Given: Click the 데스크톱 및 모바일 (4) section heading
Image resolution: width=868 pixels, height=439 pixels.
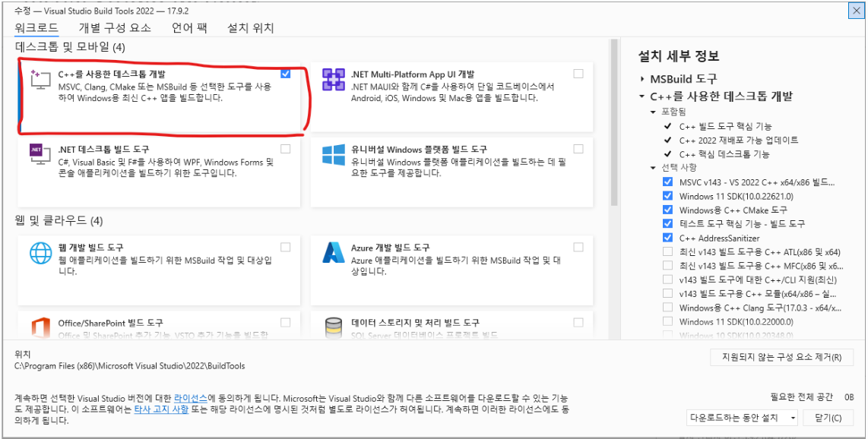Looking at the screenshot, I should [70, 48].
